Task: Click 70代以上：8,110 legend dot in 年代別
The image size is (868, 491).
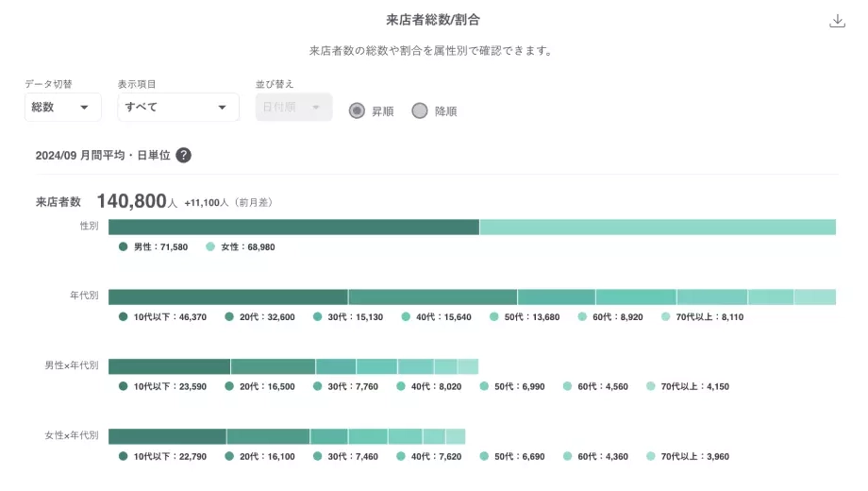Action: point(666,316)
